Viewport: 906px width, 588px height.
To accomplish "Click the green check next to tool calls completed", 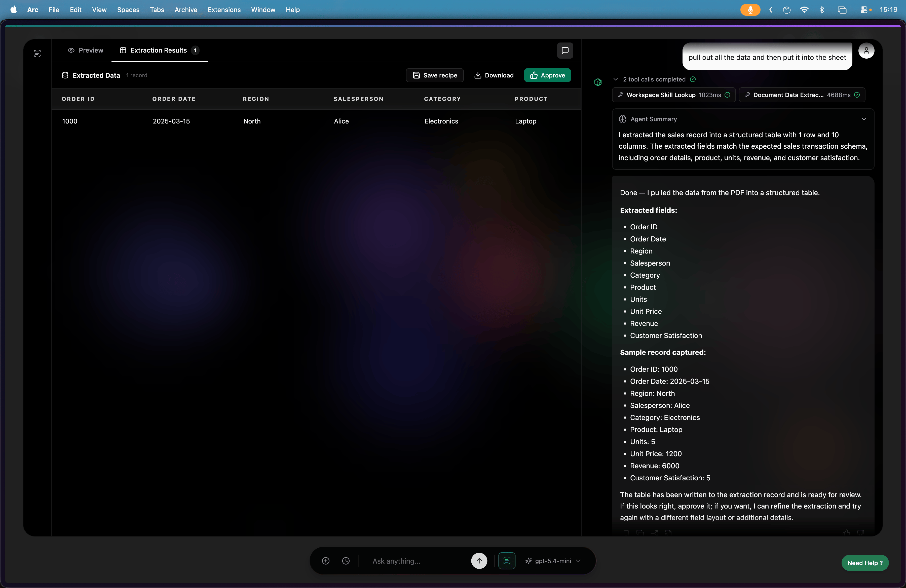I will [693, 79].
